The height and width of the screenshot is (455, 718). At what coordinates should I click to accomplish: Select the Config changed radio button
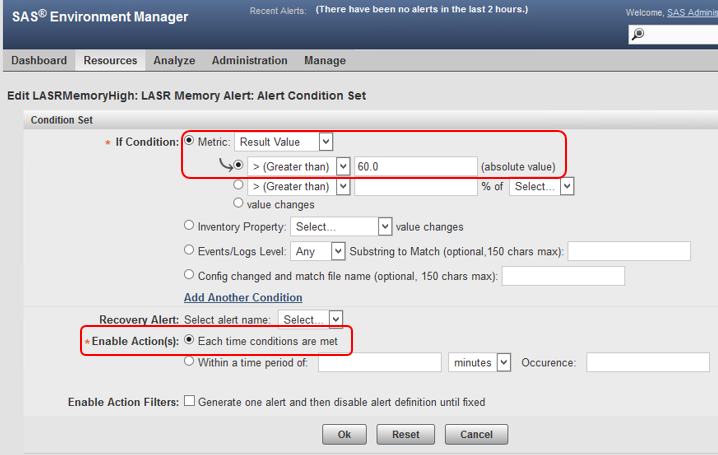pos(189,275)
